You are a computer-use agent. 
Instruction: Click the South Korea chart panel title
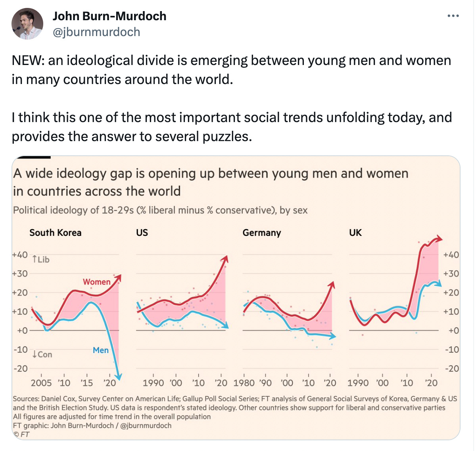[56, 233]
